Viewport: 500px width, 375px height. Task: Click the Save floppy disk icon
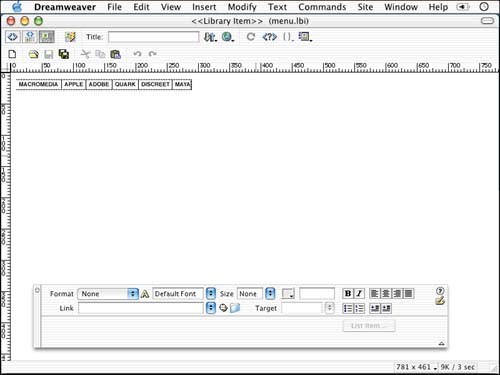49,54
